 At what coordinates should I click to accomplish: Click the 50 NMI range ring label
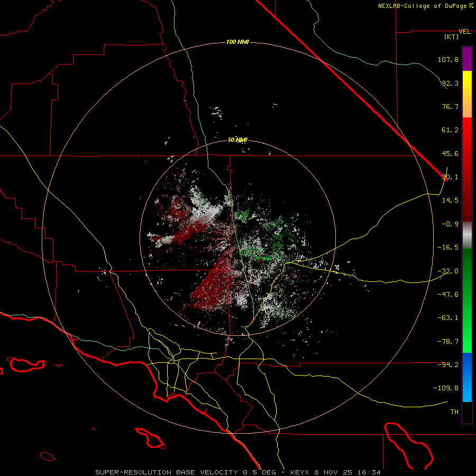pyautogui.click(x=237, y=140)
